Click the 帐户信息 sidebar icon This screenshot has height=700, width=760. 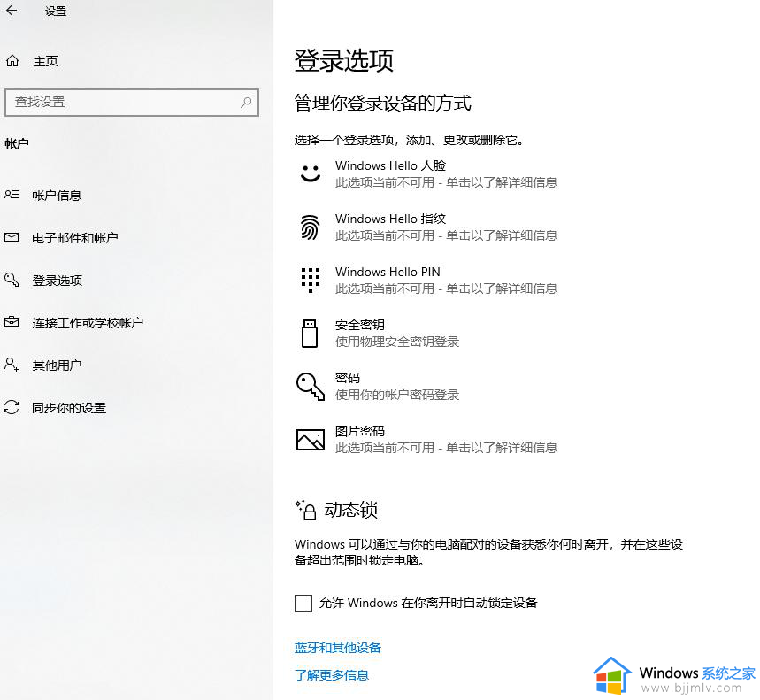pyautogui.click(x=12, y=195)
